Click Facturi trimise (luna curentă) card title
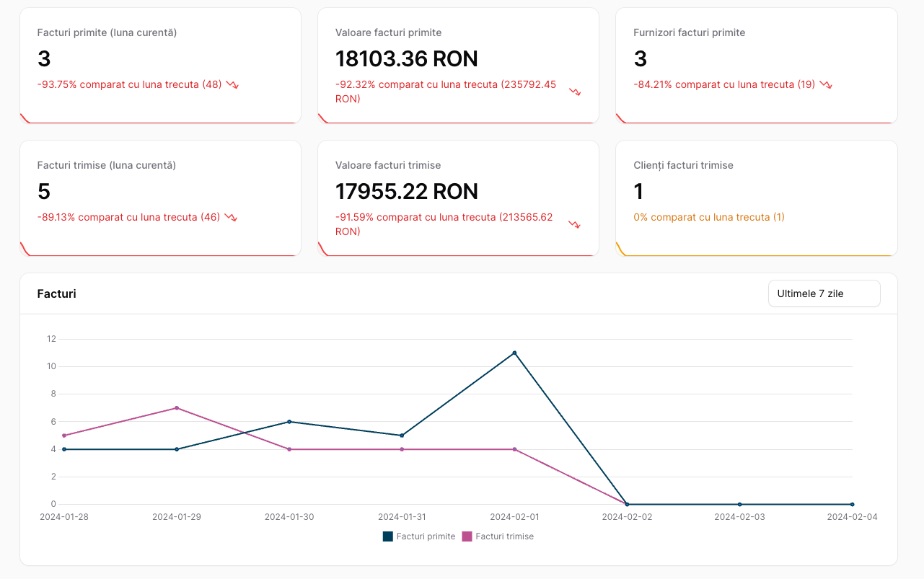The image size is (924, 579). tap(107, 165)
